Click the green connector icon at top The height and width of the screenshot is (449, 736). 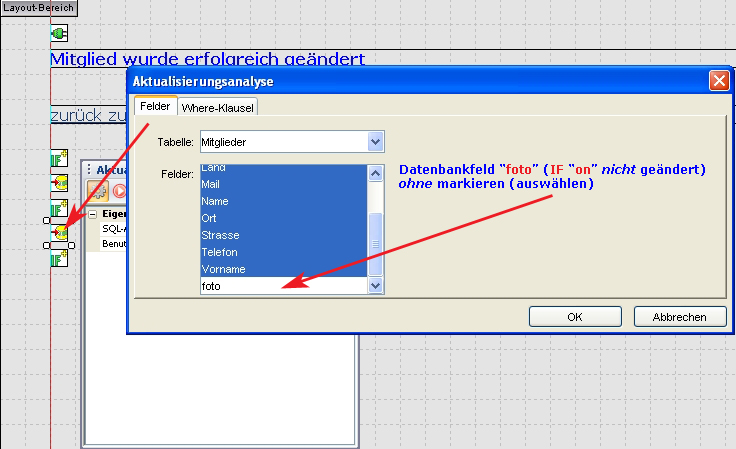[x=59, y=34]
